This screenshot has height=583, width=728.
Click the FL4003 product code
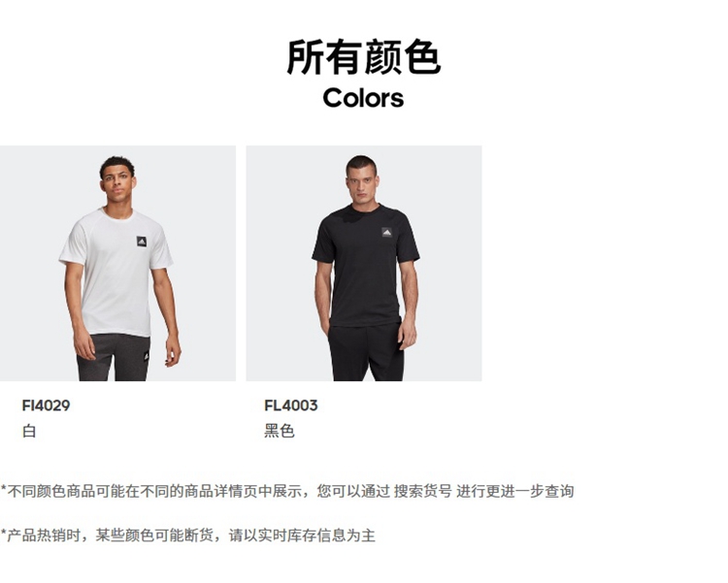pyautogui.click(x=291, y=405)
